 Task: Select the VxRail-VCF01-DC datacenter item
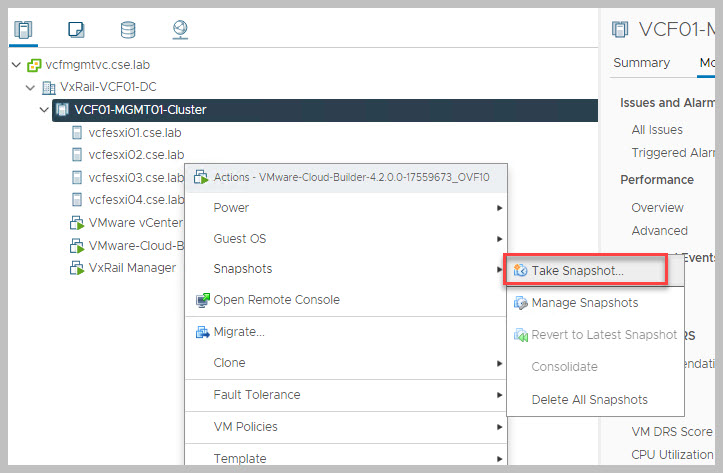click(108, 87)
